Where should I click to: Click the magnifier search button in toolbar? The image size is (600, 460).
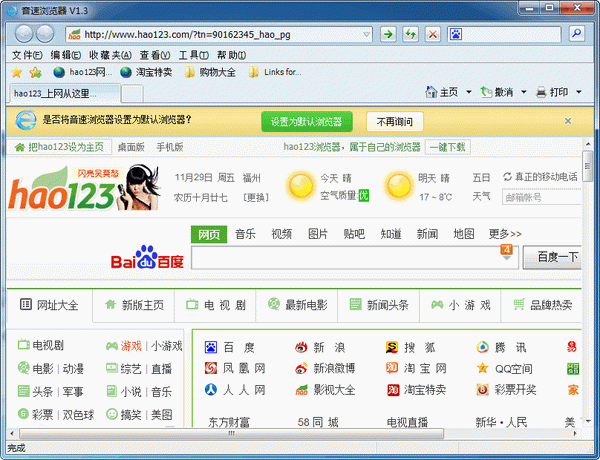[x=577, y=34]
